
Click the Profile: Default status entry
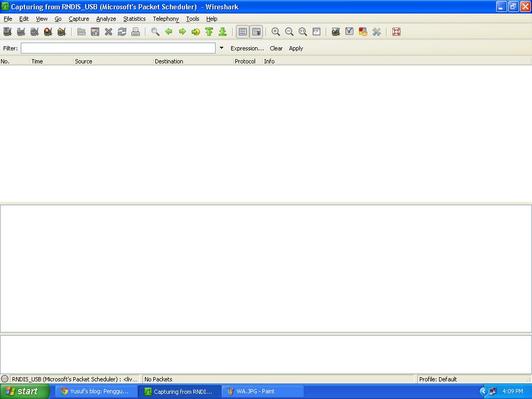pos(437,379)
